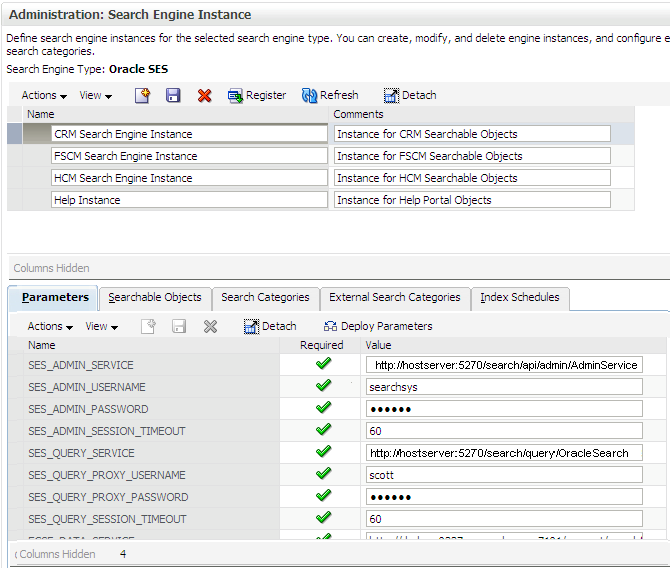
Task: Click required checkmark for SES_QUERY_SESSION_TIMEOUT
Action: 323,517
